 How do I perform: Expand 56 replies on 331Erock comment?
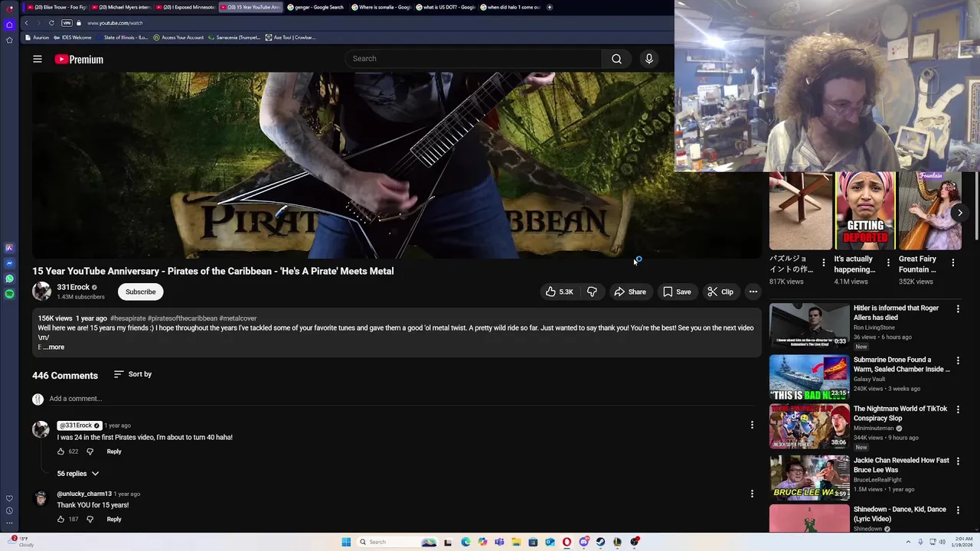[78, 474]
